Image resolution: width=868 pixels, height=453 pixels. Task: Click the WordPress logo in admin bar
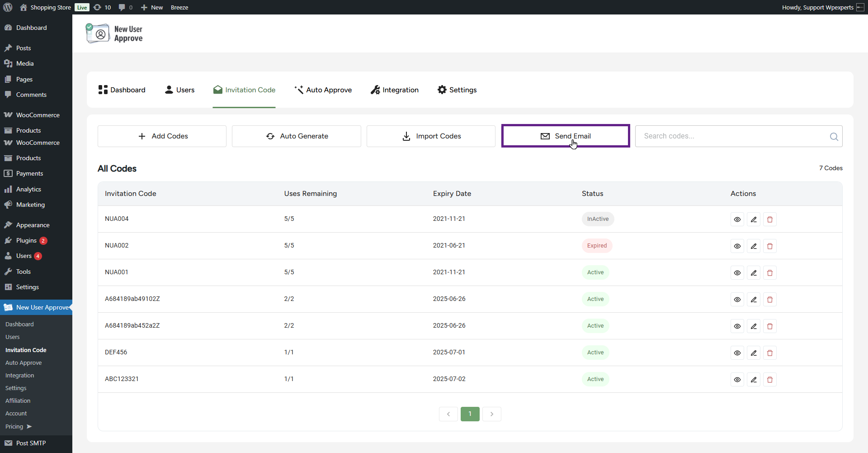point(8,7)
